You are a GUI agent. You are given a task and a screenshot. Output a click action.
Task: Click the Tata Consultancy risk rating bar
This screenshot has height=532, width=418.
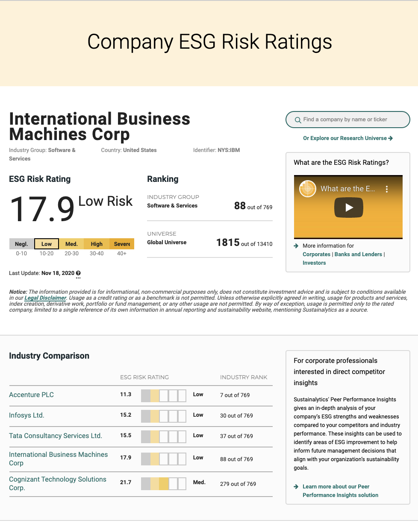point(164,437)
